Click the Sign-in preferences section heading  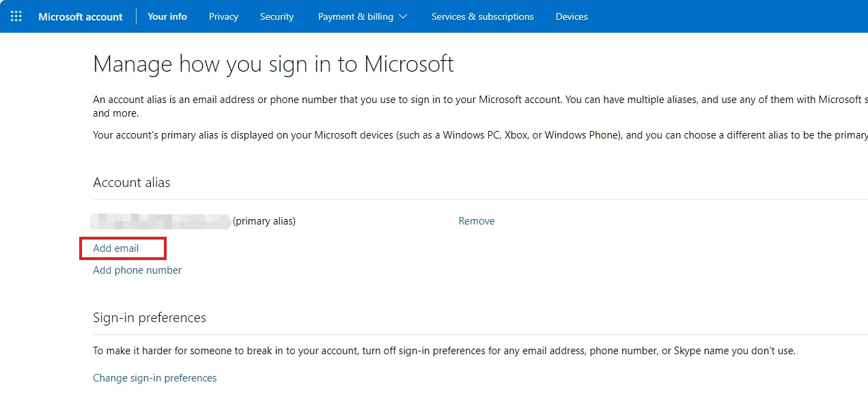pos(150,318)
